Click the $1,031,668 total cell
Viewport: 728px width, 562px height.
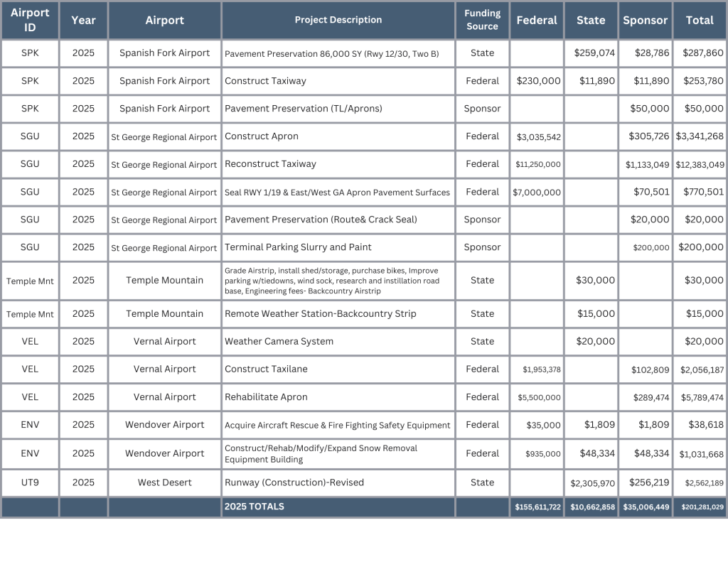click(700, 454)
